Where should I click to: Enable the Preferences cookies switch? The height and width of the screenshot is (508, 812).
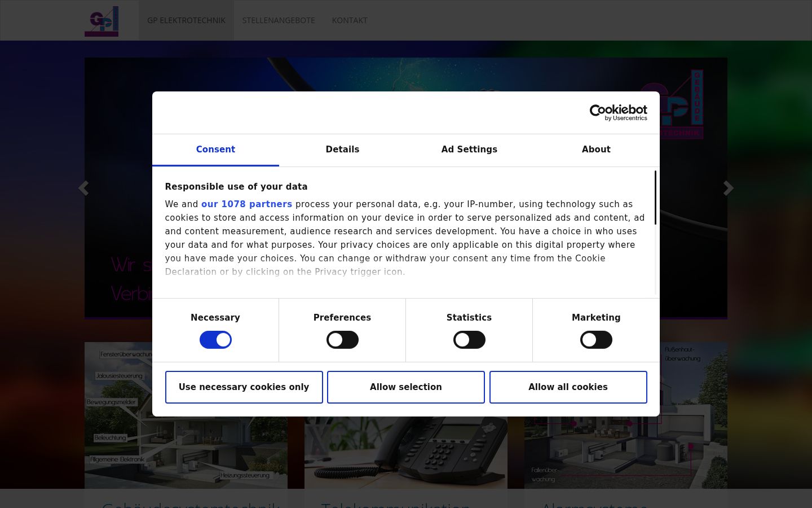tap(342, 340)
